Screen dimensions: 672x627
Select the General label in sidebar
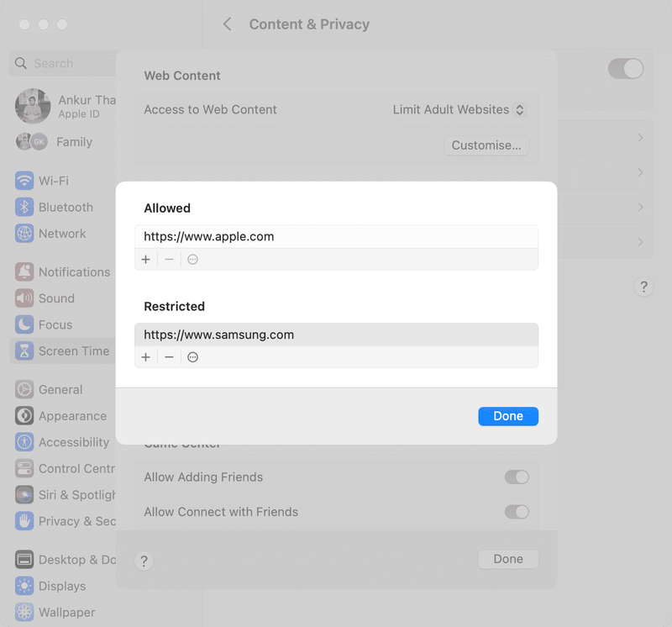[x=60, y=389]
